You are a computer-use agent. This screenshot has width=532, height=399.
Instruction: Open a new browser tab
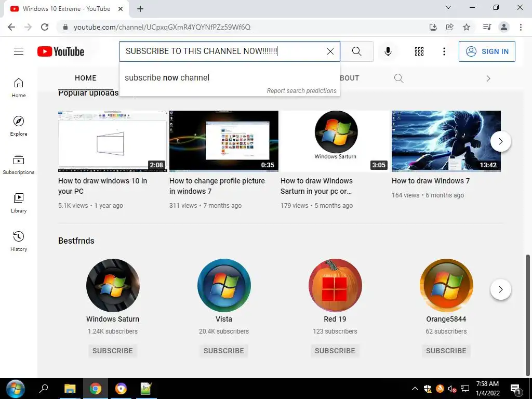(140, 9)
